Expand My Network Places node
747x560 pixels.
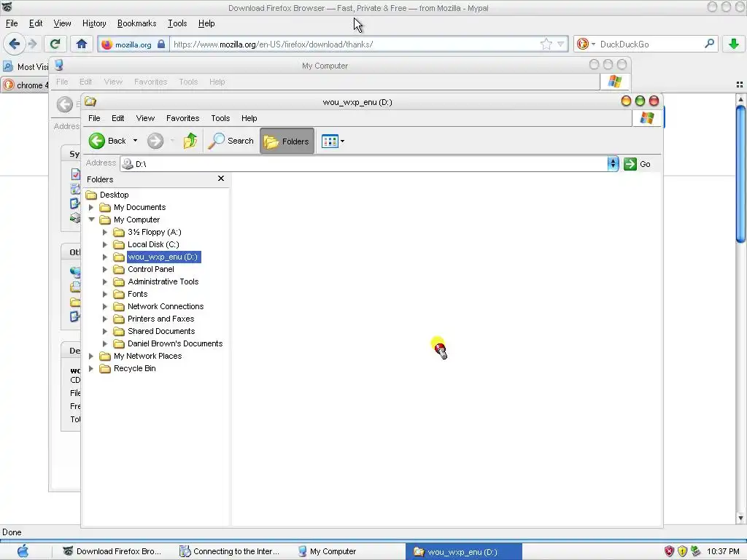pyautogui.click(x=91, y=356)
